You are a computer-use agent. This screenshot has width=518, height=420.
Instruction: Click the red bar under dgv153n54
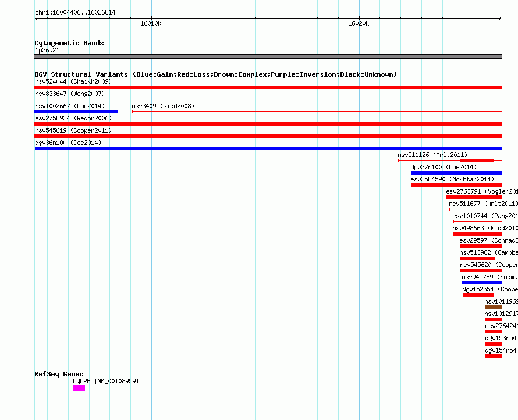pyautogui.click(x=494, y=344)
